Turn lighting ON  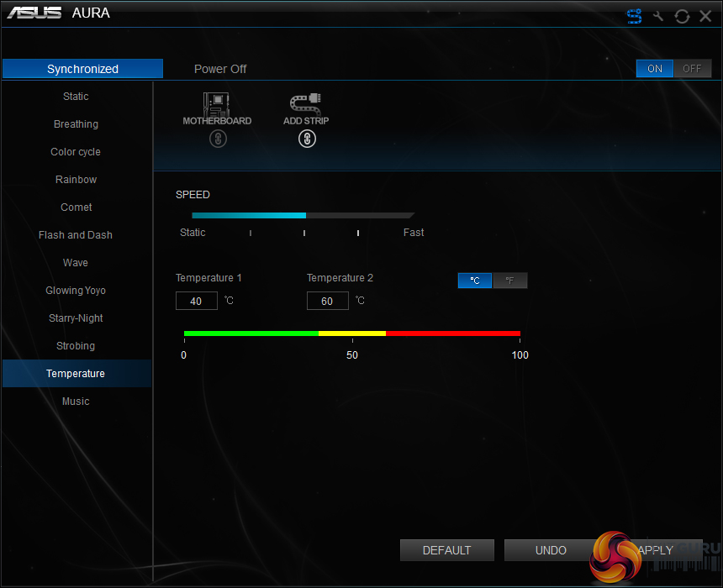tap(655, 69)
